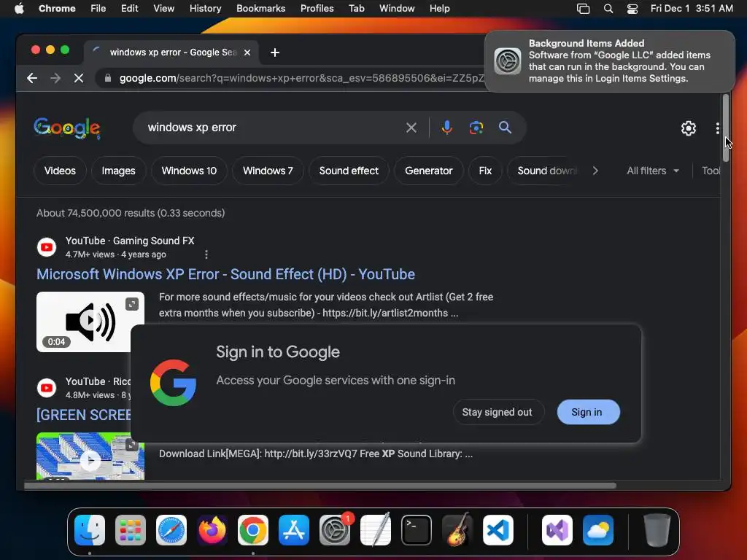Viewport: 747px width, 560px height.
Task: Open Finder from the Dock
Action: (x=90, y=530)
